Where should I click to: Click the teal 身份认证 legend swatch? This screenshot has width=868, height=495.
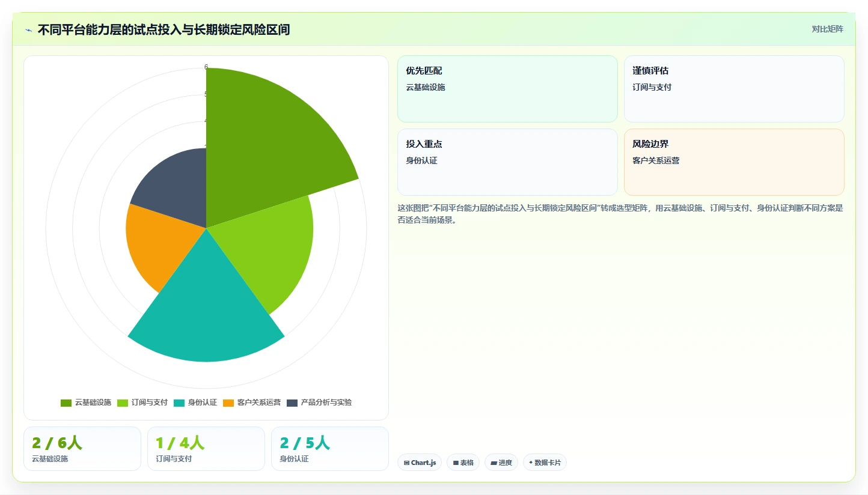tap(179, 402)
